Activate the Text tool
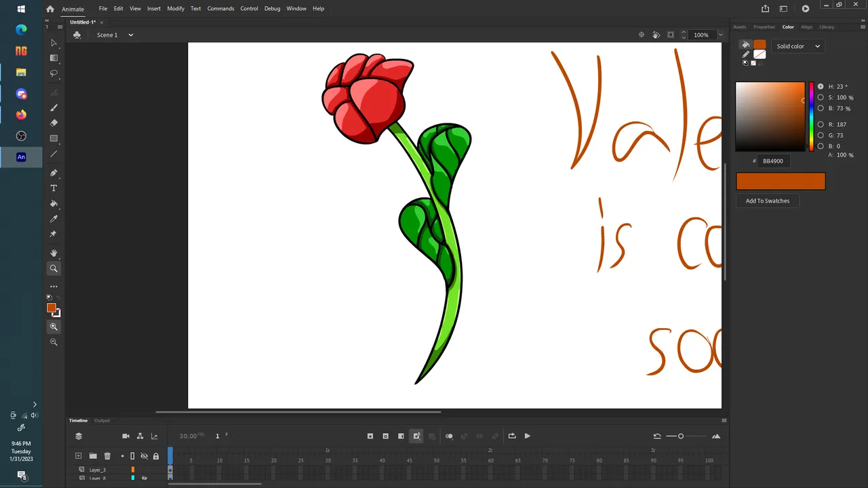Viewport: 868px width, 488px height. (54, 188)
